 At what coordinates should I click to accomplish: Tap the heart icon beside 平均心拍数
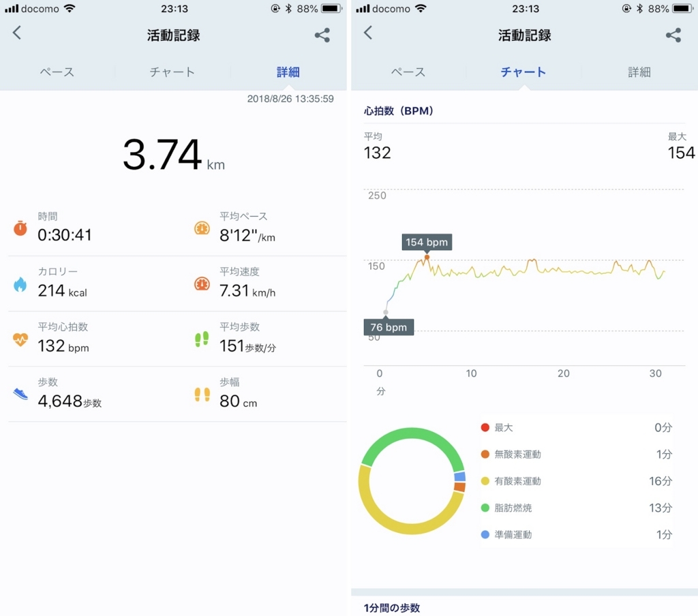[x=20, y=339]
